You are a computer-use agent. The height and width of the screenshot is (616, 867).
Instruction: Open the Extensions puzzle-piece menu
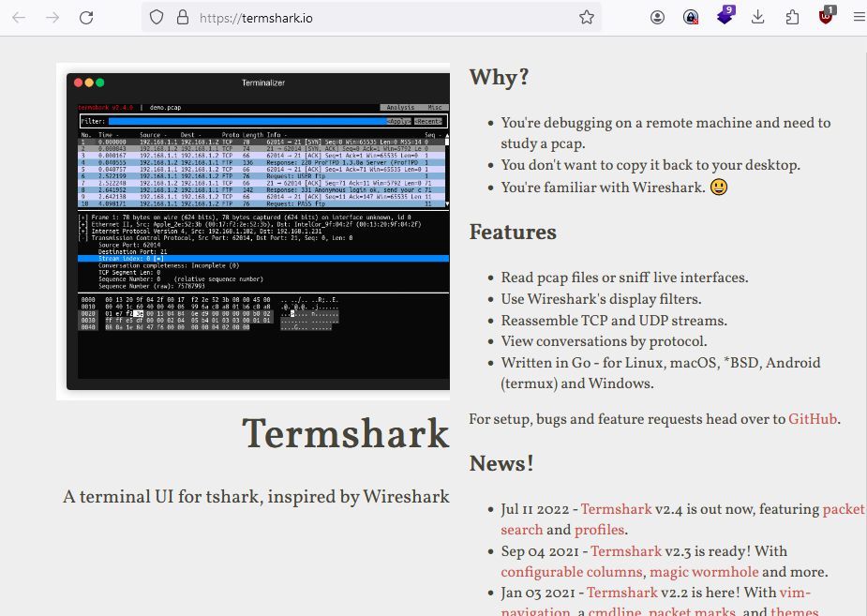[792, 18]
